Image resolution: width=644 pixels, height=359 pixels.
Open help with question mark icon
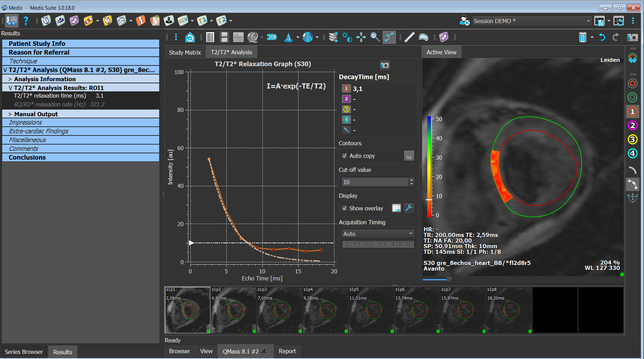[26, 21]
